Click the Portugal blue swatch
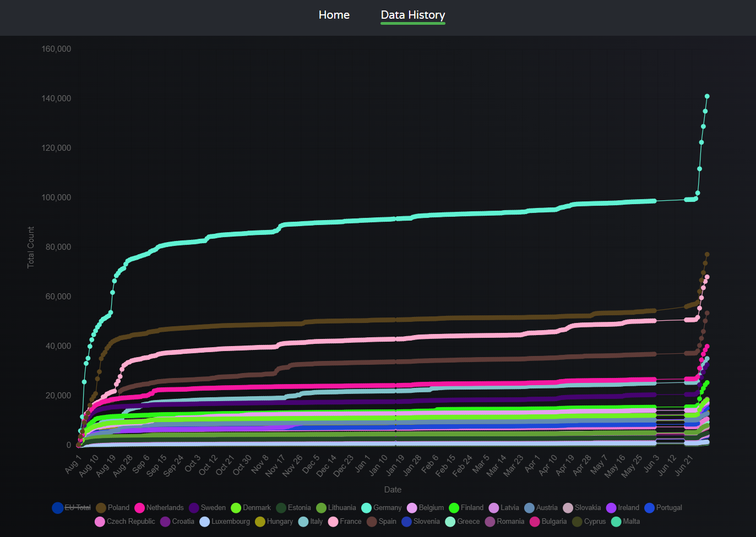The width and height of the screenshot is (756, 537). coord(649,508)
